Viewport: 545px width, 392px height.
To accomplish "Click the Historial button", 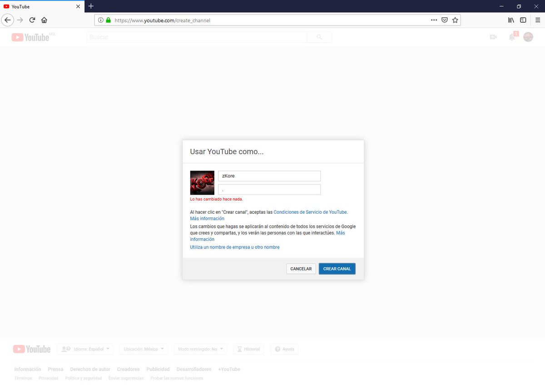I will pyautogui.click(x=248, y=349).
